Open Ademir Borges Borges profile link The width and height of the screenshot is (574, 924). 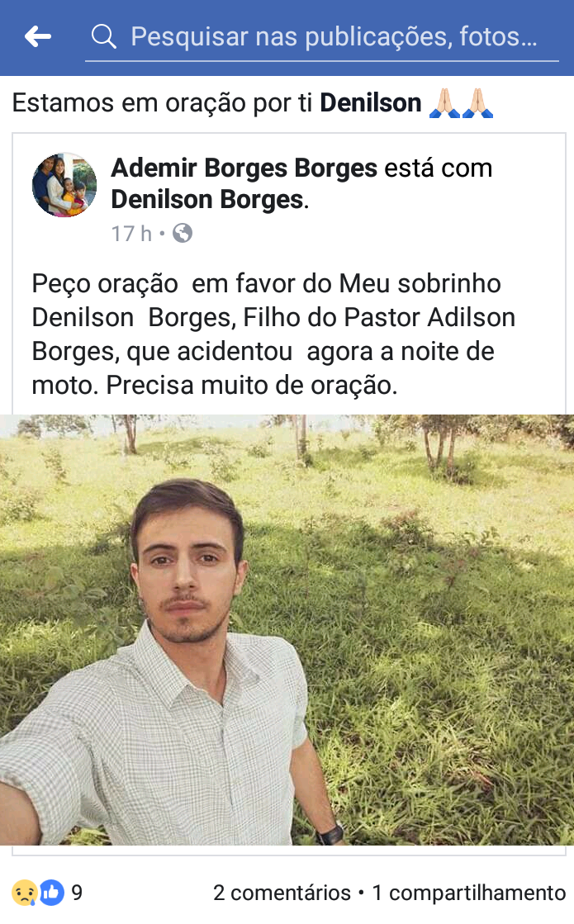[x=244, y=168]
